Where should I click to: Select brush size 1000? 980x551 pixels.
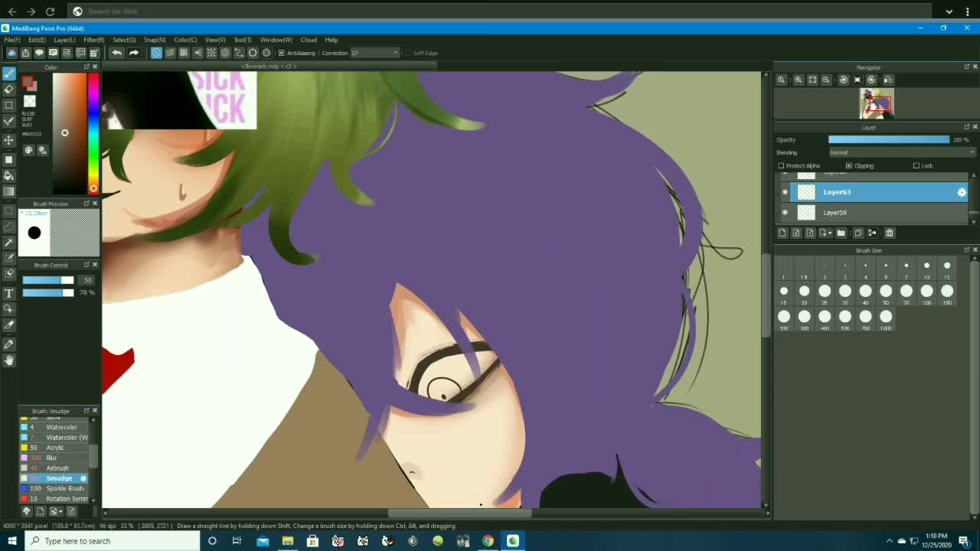pos(886,320)
